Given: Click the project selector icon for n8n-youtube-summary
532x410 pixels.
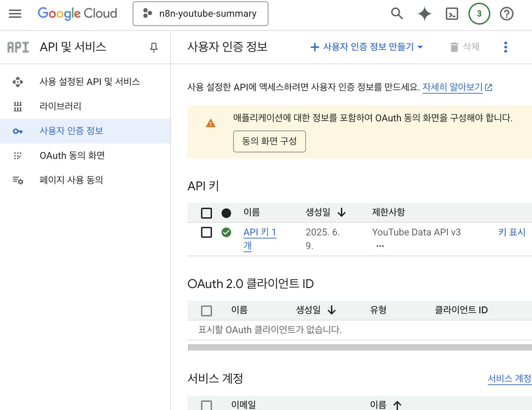Looking at the screenshot, I should (147, 14).
